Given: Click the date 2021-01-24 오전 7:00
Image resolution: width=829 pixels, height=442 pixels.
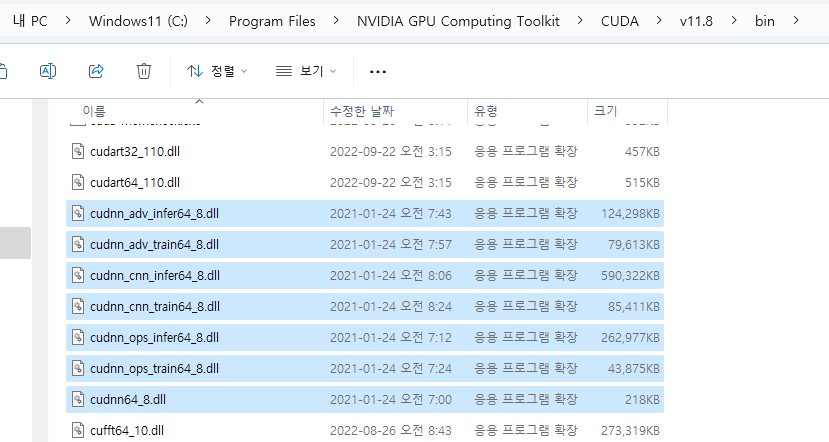Looking at the screenshot, I should (x=391, y=399).
